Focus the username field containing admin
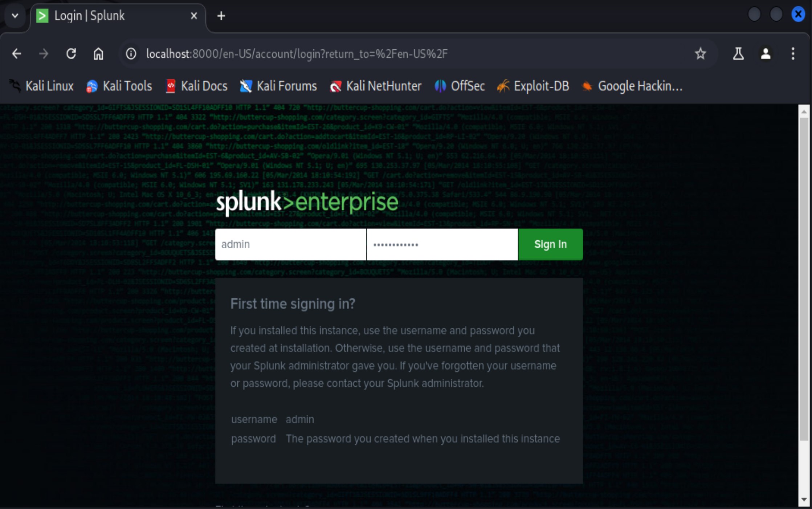This screenshot has width=812, height=509. [290, 244]
